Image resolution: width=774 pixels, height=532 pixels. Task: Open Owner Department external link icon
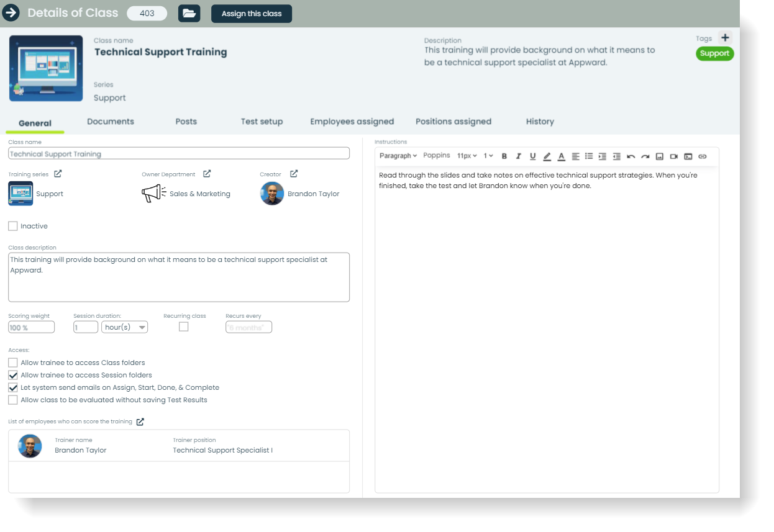click(x=207, y=174)
